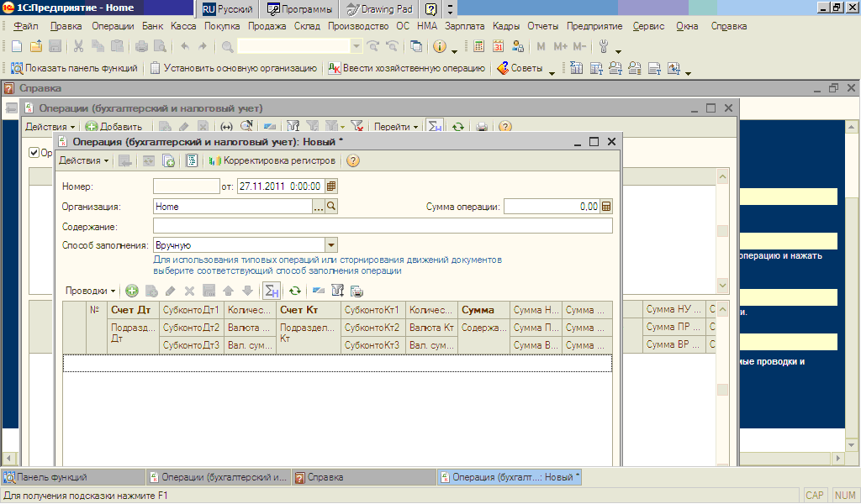Click the Сумма column header
The width and height of the screenshot is (861, 504).
483,310
